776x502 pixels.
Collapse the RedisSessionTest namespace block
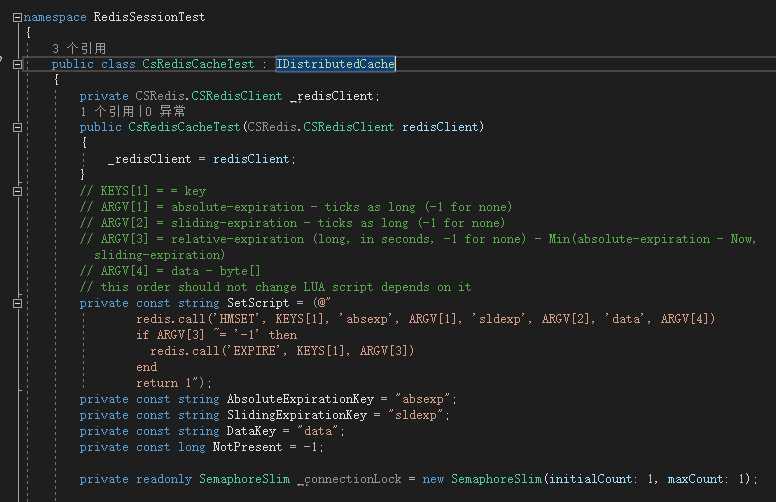point(17,17)
